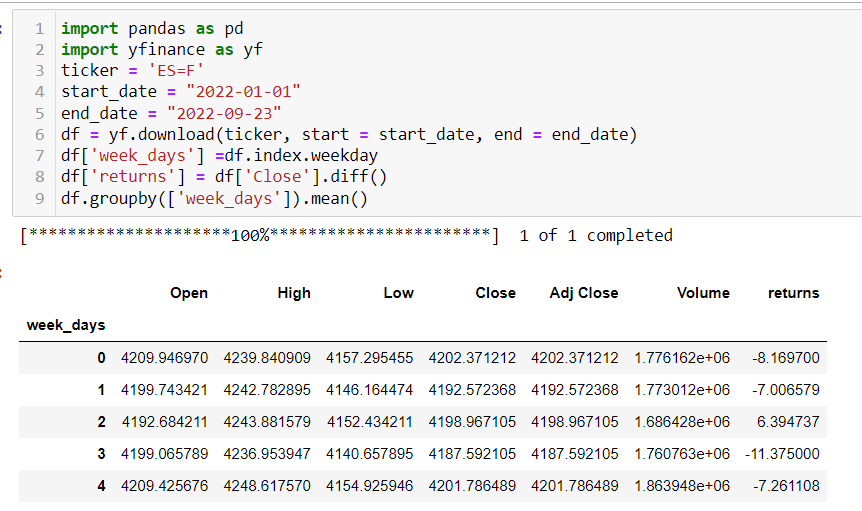This screenshot has width=862, height=511.
Task: Click the Close column header
Action: pos(495,293)
